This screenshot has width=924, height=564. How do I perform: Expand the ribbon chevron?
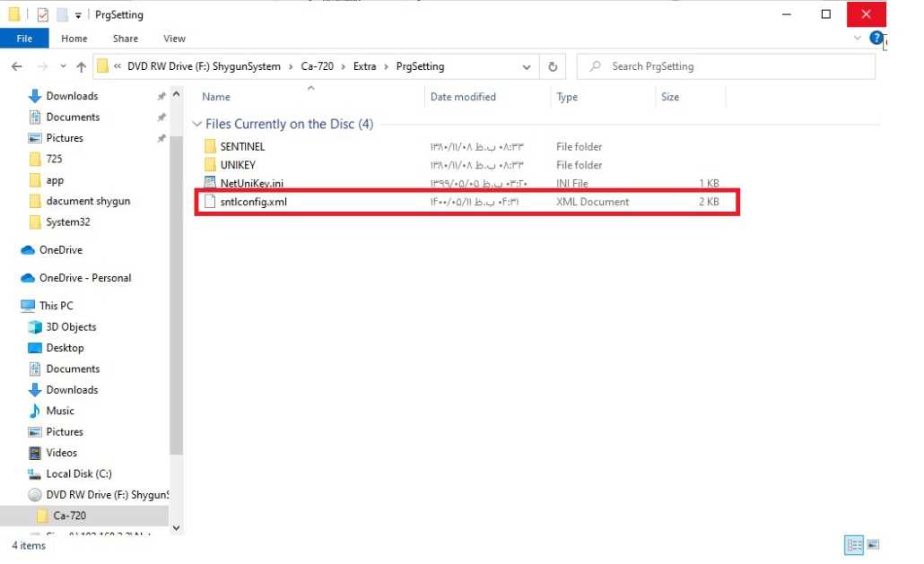pos(859,39)
